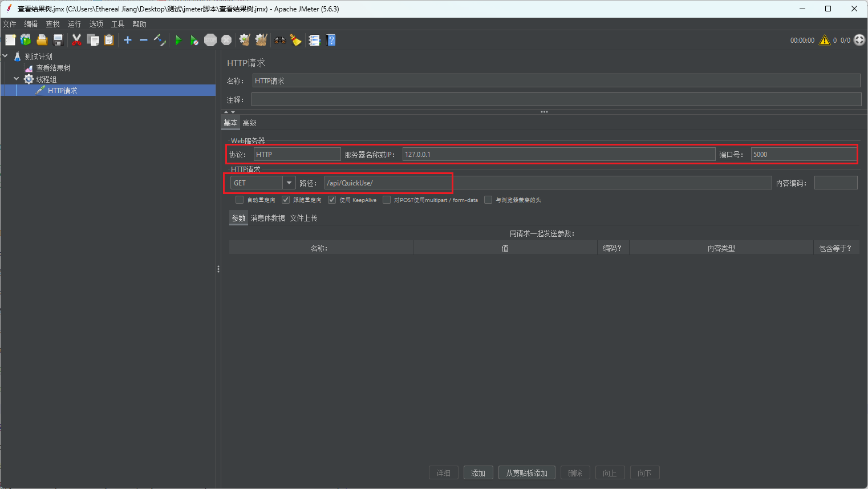This screenshot has height=489, width=868.
Task: Click the 向上 button
Action: coord(610,473)
